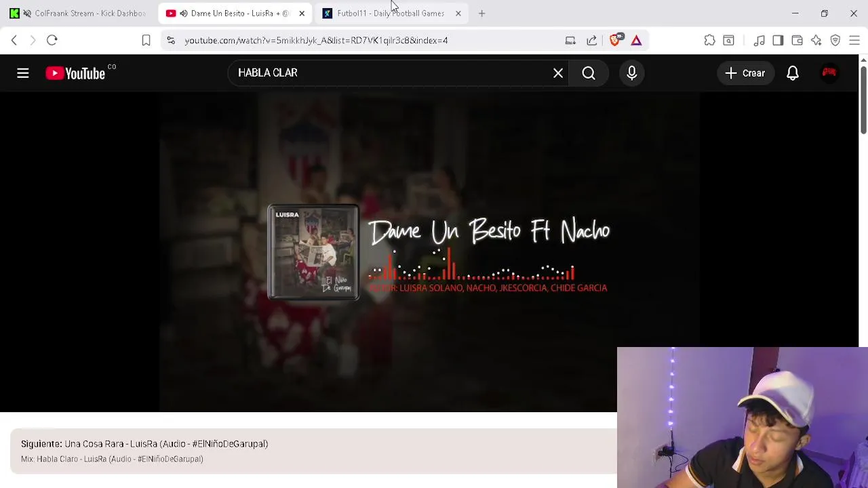Go forward in browser history
Viewport: 868px width, 488px height.
tap(33, 41)
